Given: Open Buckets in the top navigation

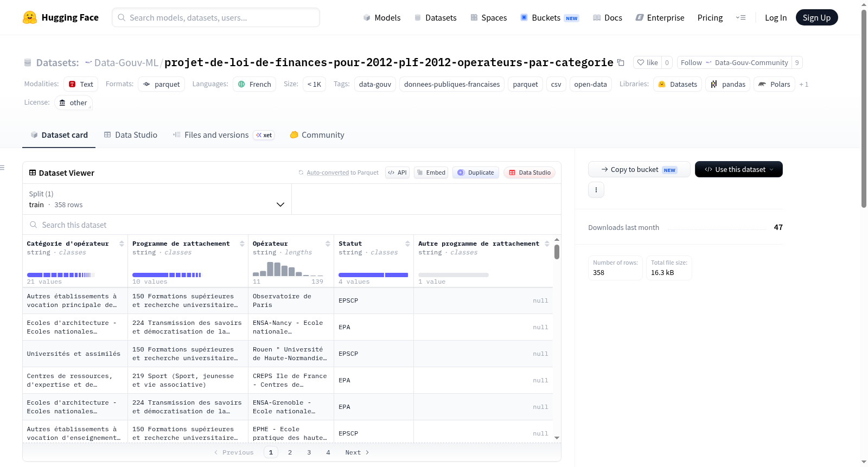Looking at the screenshot, I should coord(550,18).
